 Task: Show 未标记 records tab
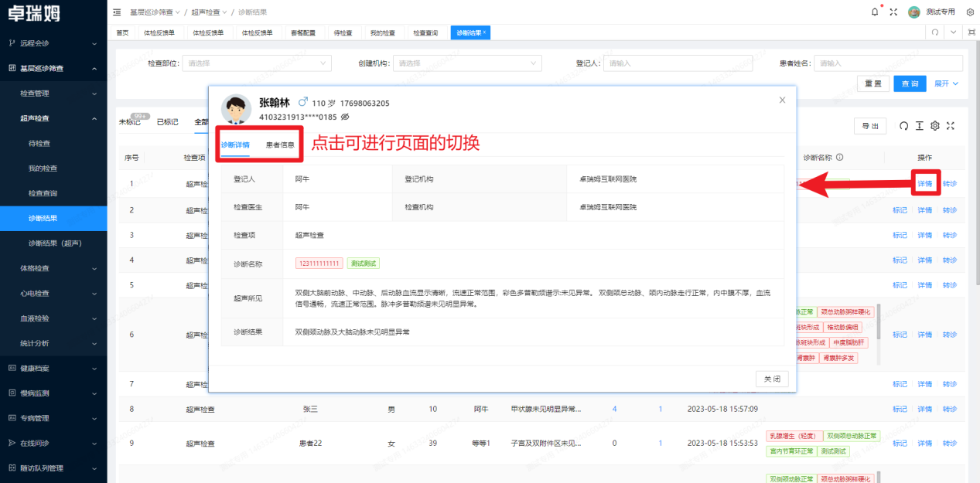(x=129, y=122)
